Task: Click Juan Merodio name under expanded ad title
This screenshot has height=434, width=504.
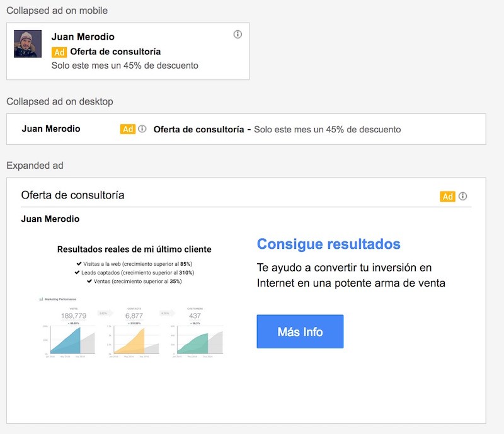Action: click(50, 219)
